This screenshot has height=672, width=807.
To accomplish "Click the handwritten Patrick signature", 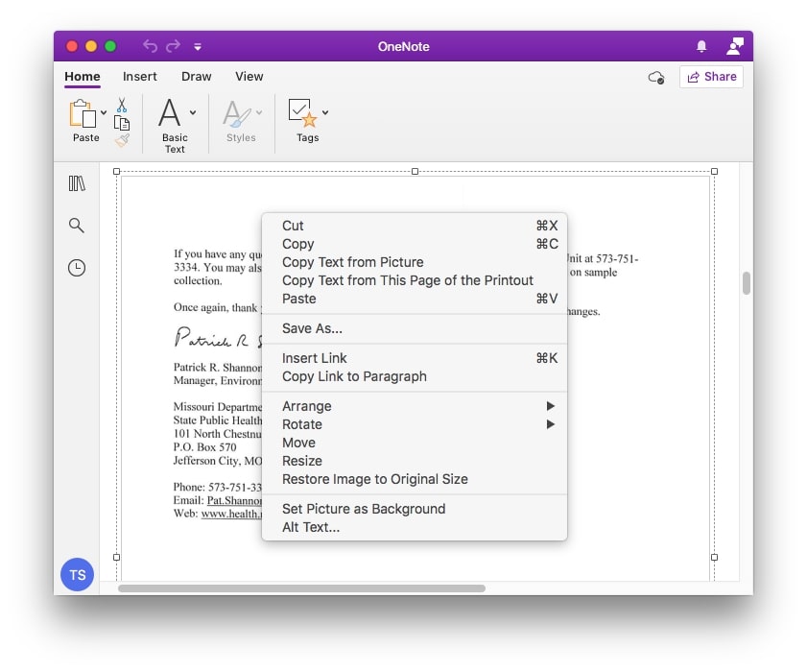I will coord(218,338).
